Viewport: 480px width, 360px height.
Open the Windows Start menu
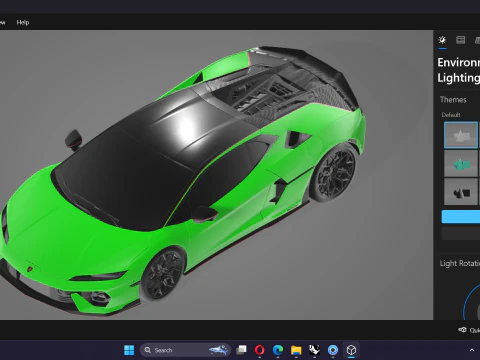(129, 350)
